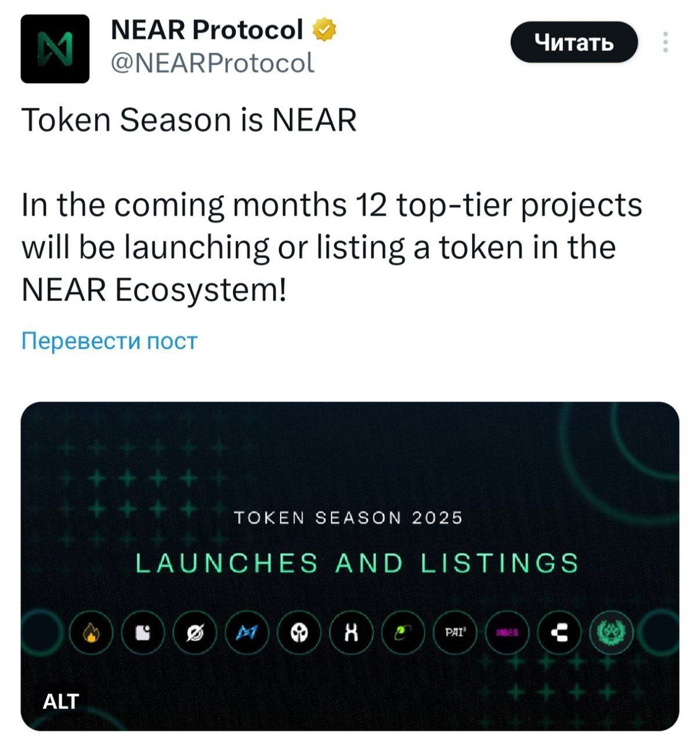This screenshot has height=743, width=700.
Task: Show the ALT image description badge
Action: click(61, 702)
